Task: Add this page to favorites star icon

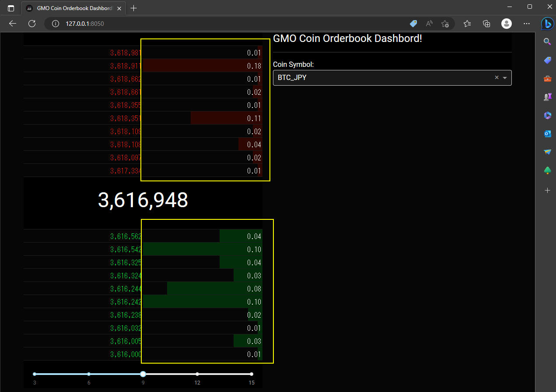Action: point(445,24)
